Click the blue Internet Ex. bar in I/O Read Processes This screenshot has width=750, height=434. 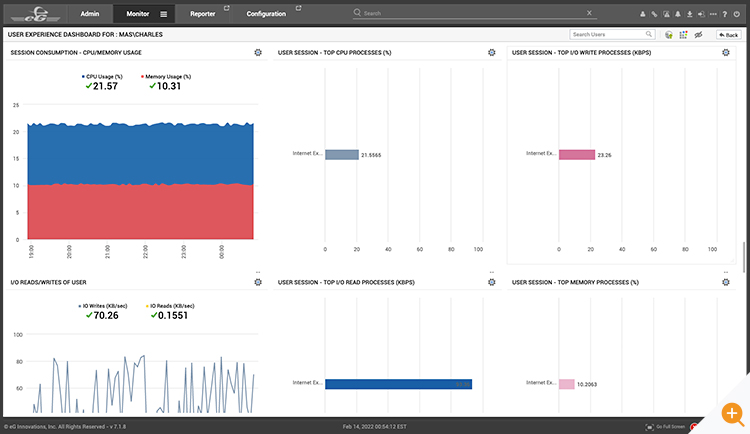pyautogui.click(x=398, y=384)
